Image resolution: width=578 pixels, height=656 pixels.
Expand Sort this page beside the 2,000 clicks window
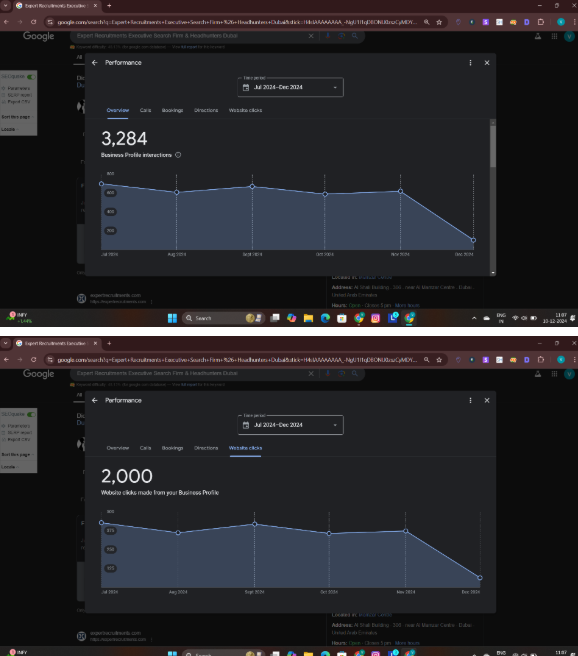[x=18, y=454]
